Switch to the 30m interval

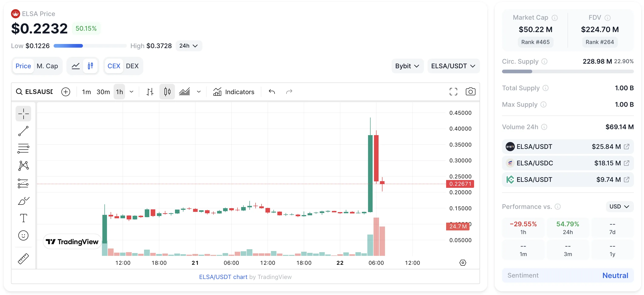(x=103, y=92)
